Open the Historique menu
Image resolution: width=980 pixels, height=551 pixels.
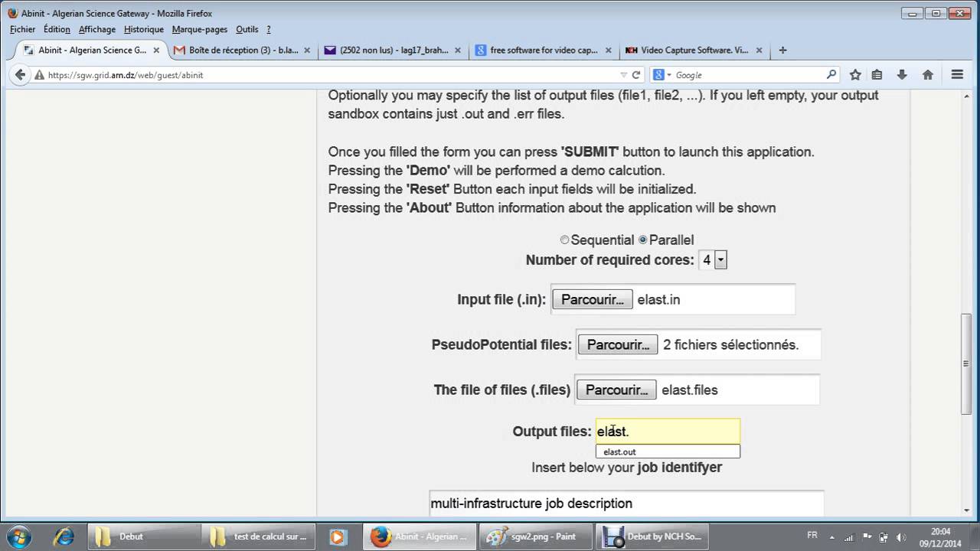point(144,29)
